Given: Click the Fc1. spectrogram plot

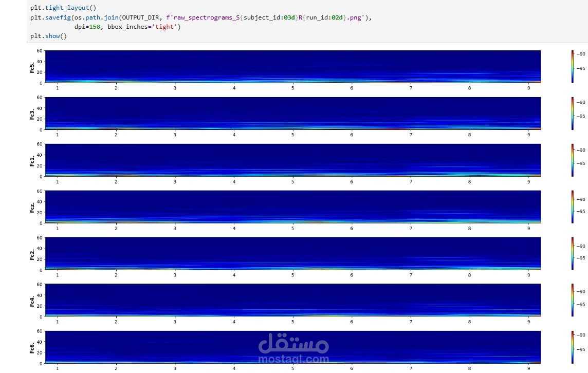Looking at the screenshot, I should click(293, 160).
